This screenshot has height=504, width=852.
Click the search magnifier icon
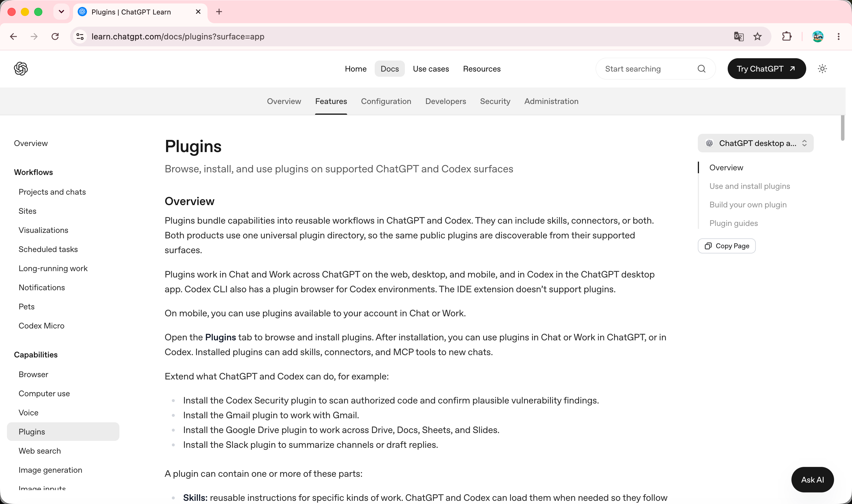[x=702, y=69]
